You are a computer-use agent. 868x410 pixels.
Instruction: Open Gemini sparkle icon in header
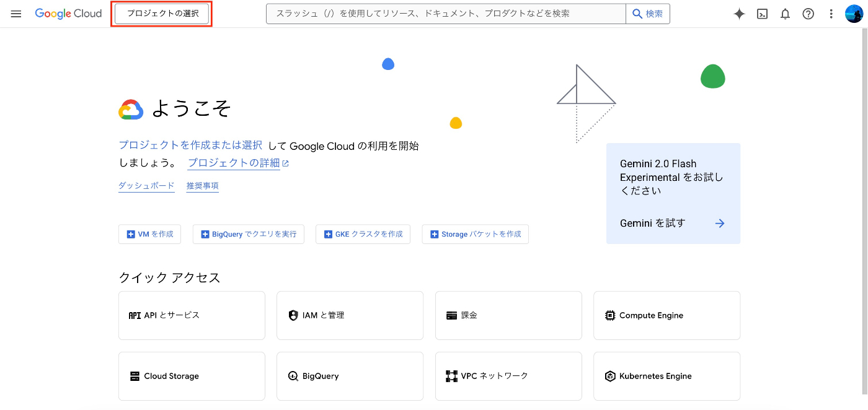tap(739, 14)
